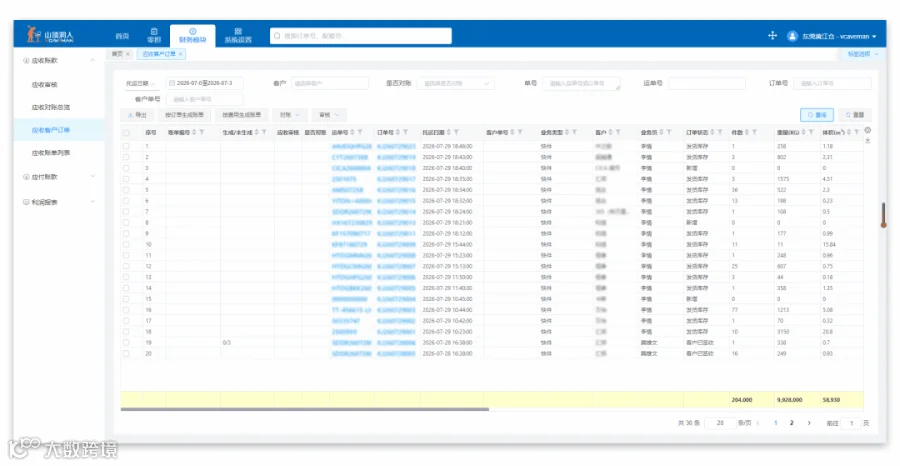Click the fullscreen move icon in header
The width and height of the screenshot is (900, 466).
click(x=772, y=36)
